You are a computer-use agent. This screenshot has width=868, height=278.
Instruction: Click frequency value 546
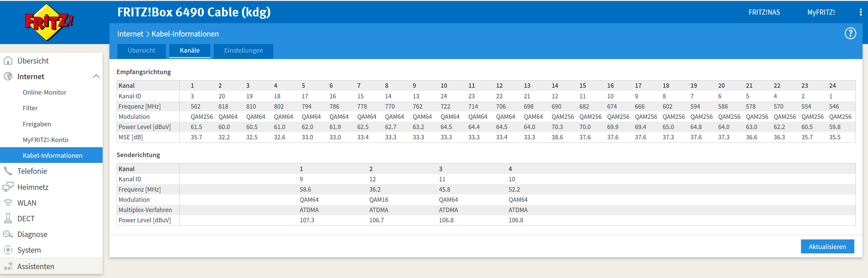coord(834,106)
